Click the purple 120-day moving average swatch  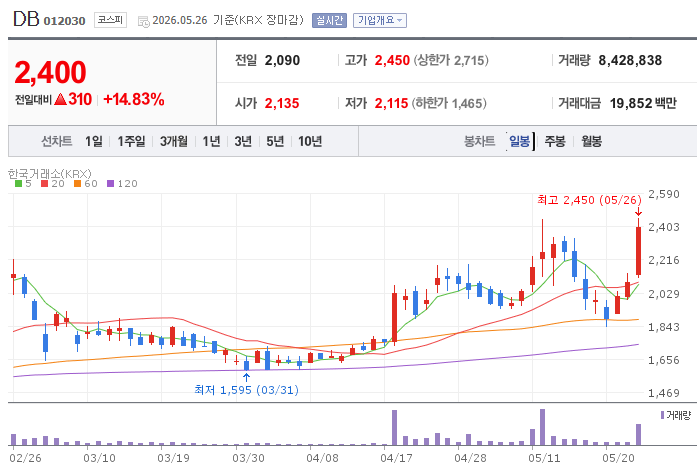coord(111,184)
